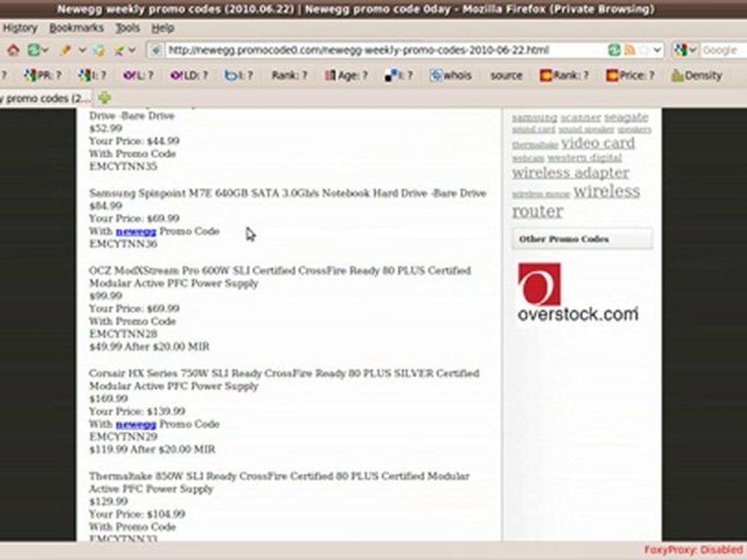
Task: Click the Density toolbar item
Action: pos(697,76)
